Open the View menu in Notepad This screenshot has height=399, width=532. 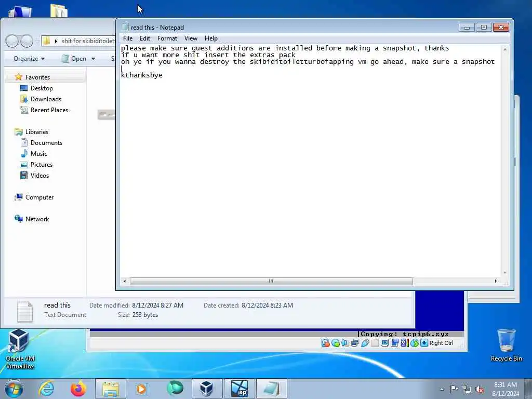click(x=191, y=38)
